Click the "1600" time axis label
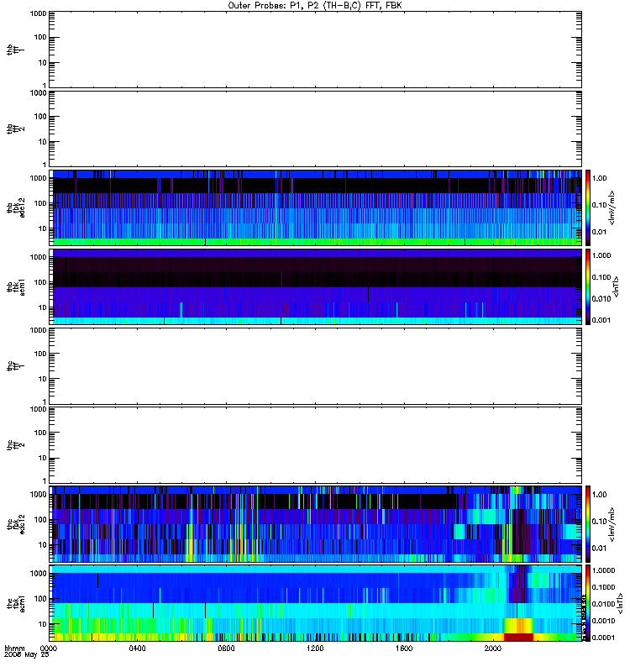The image size is (630, 672). pos(404,648)
